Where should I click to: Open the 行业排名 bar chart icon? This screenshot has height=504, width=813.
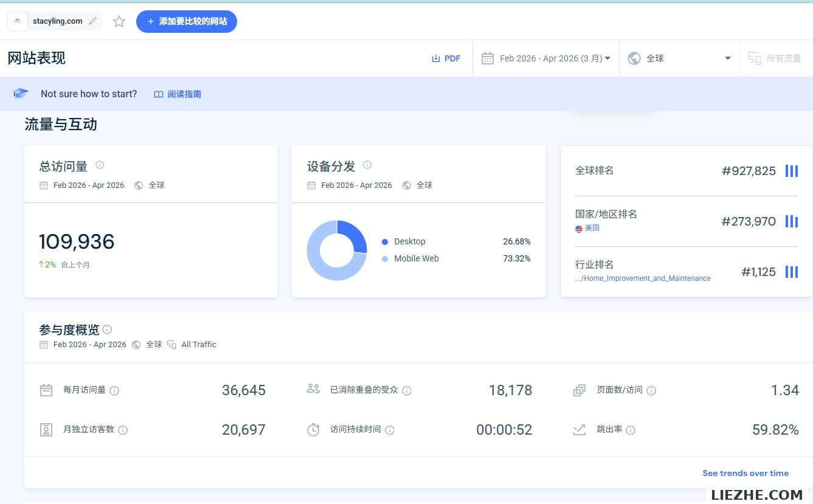pyautogui.click(x=792, y=272)
